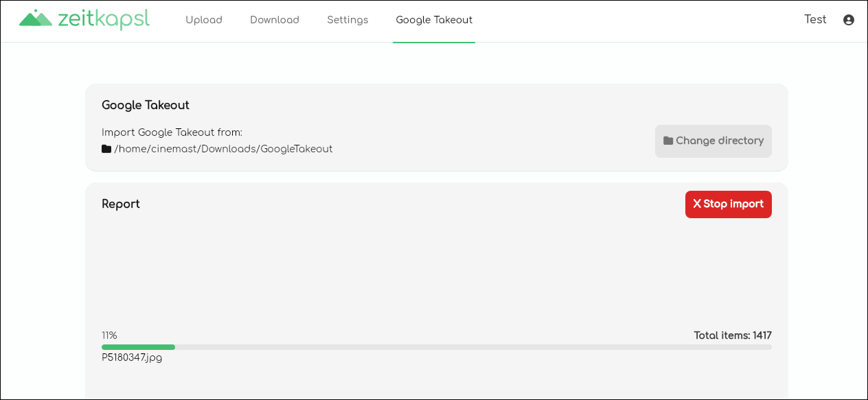Click the Google Takeout card heading
The image size is (868, 400).
click(146, 105)
